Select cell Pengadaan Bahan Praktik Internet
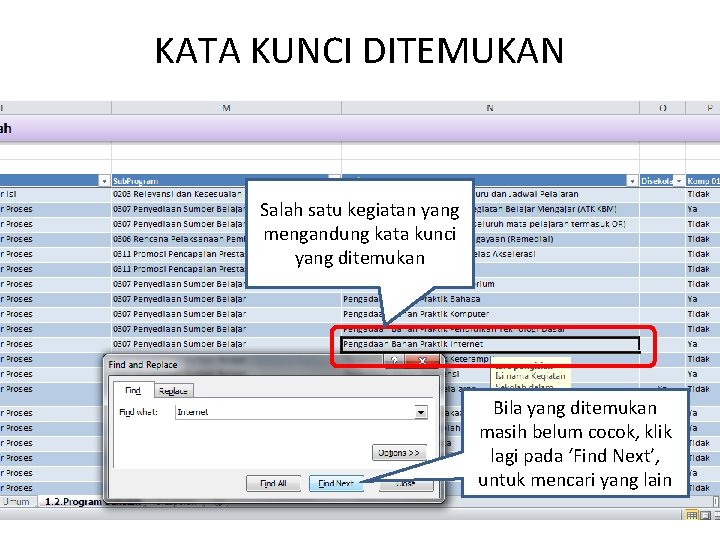Viewport: 720px width, 540px height. [490, 344]
